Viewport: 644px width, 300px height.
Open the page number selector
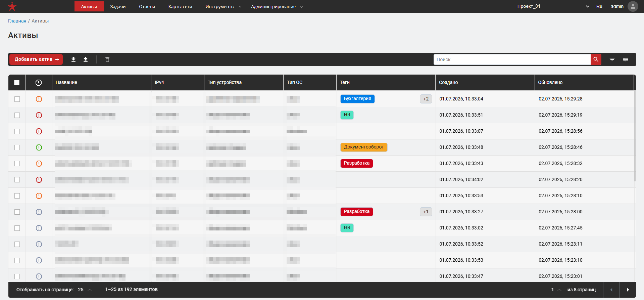(556, 290)
